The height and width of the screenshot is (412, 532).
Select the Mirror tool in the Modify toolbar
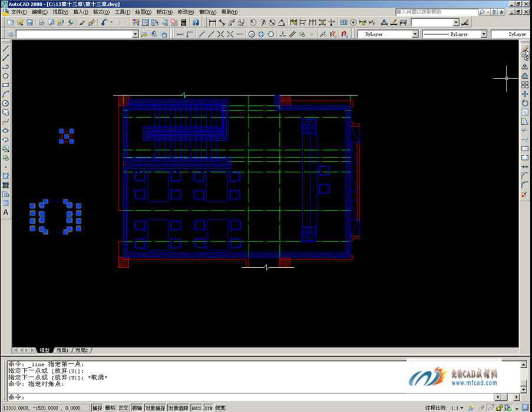click(x=525, y=67)
